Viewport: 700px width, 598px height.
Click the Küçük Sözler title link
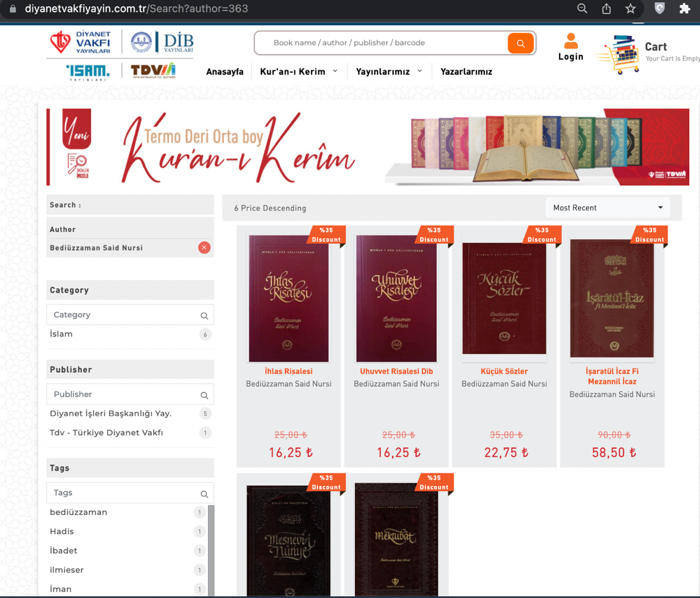[x=504, y=372]
